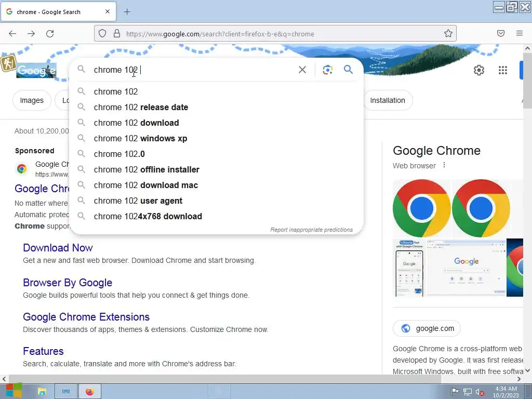
Task: Choose suggestion "chrome 102 release date"
Action: coord(216,107)
